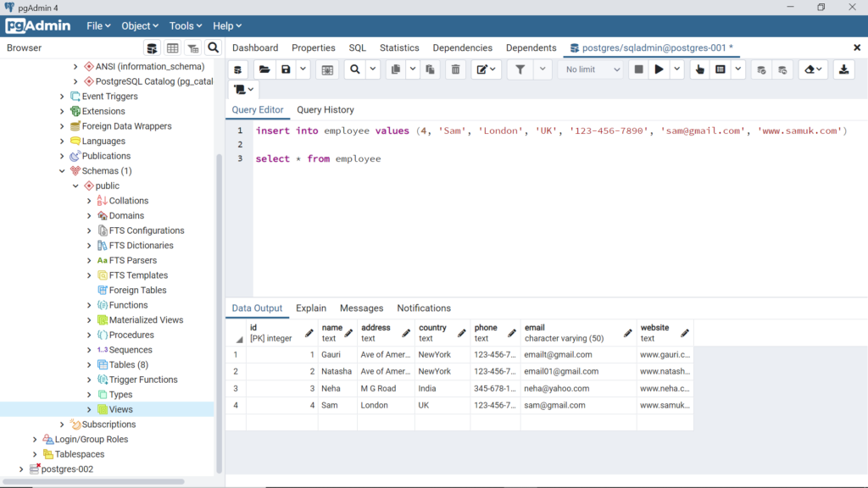Switch to the SQL tab
Viewport: 868px width, 488px height.
357,48
